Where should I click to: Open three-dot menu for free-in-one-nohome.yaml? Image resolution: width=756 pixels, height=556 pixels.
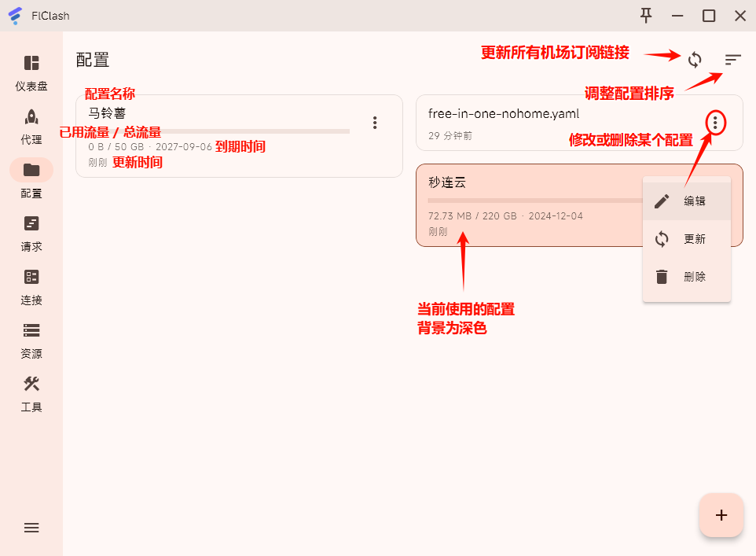pyautogui.click(x=714, y=123)
